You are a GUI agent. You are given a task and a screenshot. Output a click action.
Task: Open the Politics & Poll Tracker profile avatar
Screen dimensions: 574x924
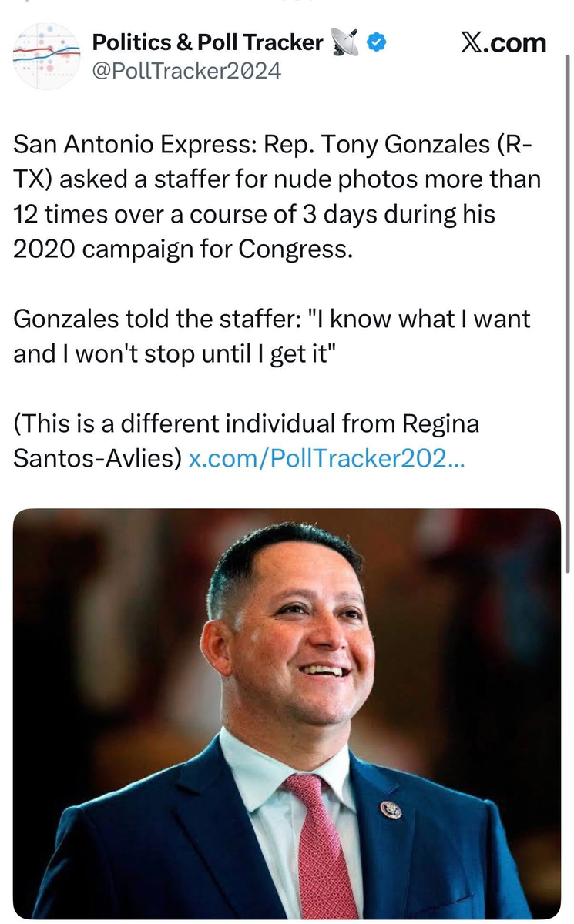tap(45, 56)
